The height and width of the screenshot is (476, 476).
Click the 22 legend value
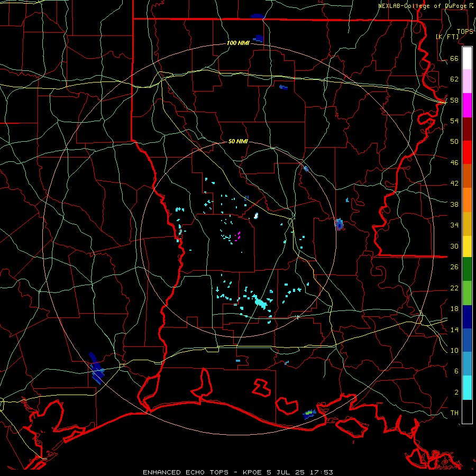[x=454, y=288]
